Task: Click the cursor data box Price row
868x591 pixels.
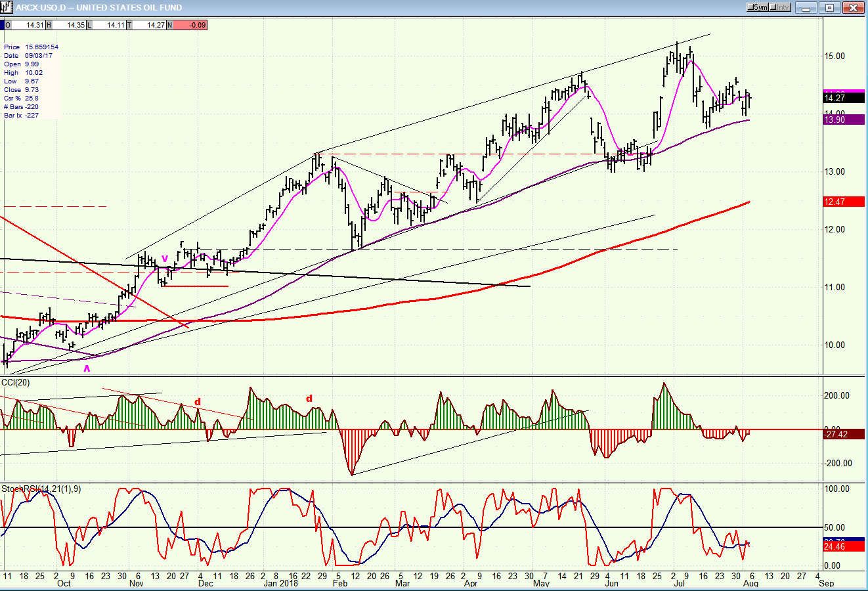Action: click(31, 47)
